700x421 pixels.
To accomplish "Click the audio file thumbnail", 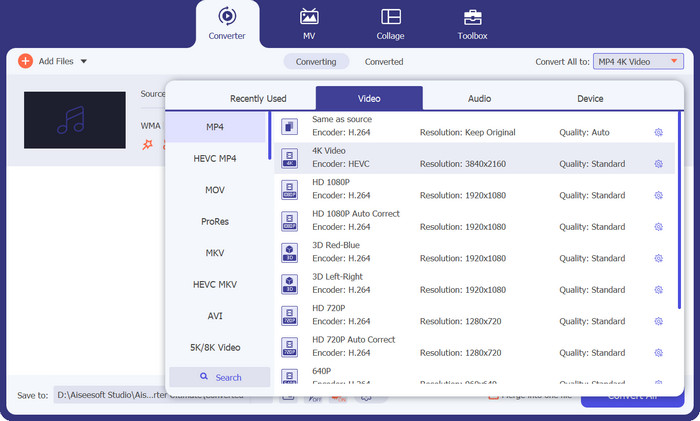I will click(75, 120).
